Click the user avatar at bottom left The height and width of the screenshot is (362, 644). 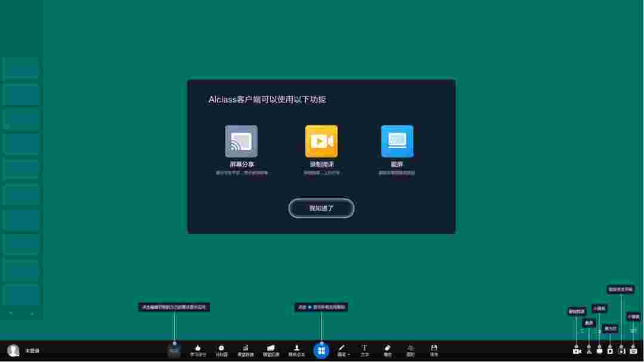click(x=13, y=351)
